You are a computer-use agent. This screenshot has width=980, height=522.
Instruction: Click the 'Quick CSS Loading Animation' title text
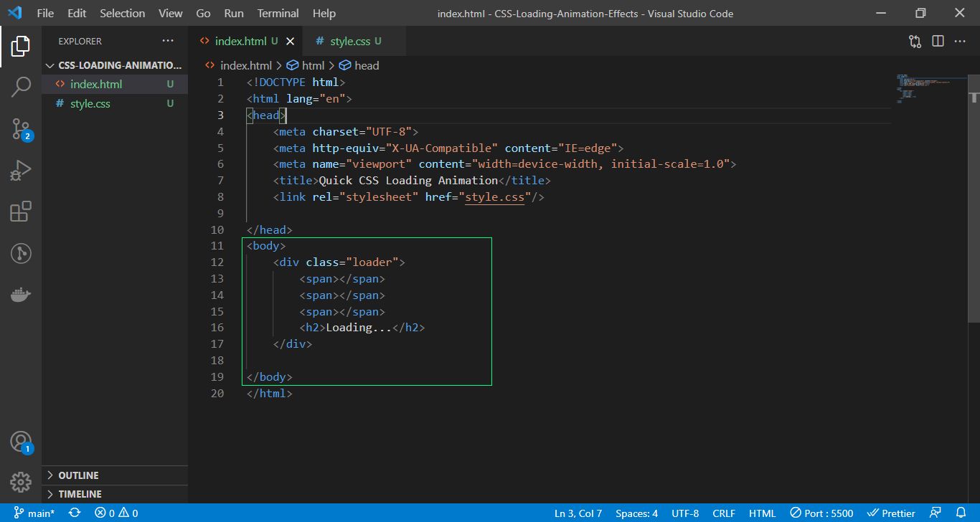point(408,180)
